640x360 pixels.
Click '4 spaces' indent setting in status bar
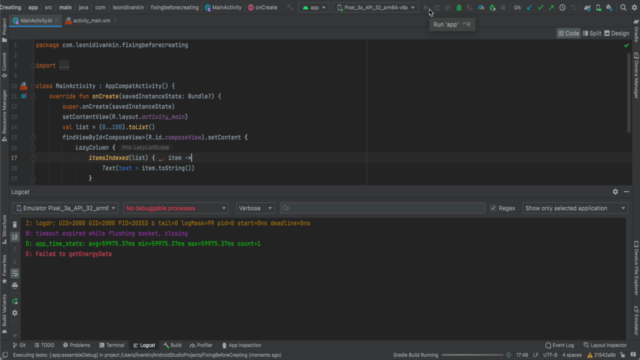coord(572,355)
